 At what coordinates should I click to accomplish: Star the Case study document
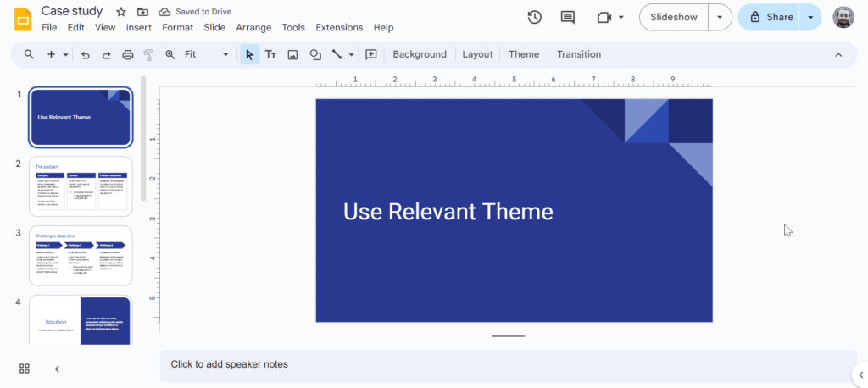pos(121,12)
